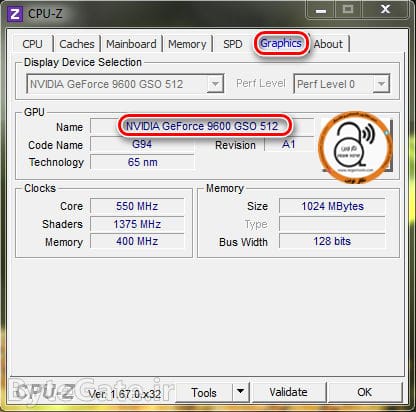
Task: Select the Graphics tab
Action: pyautogui.click(x=281, y=43)
